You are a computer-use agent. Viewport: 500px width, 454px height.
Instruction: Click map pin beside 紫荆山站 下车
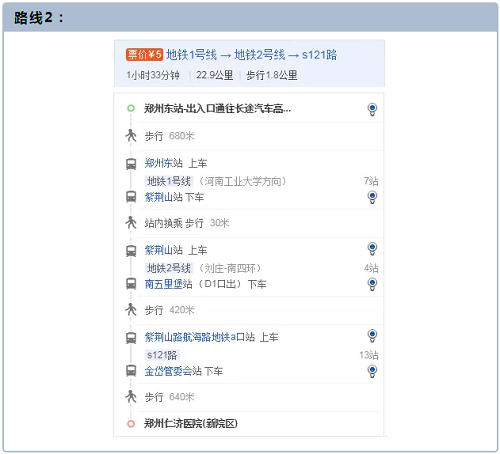pos(372,197)
